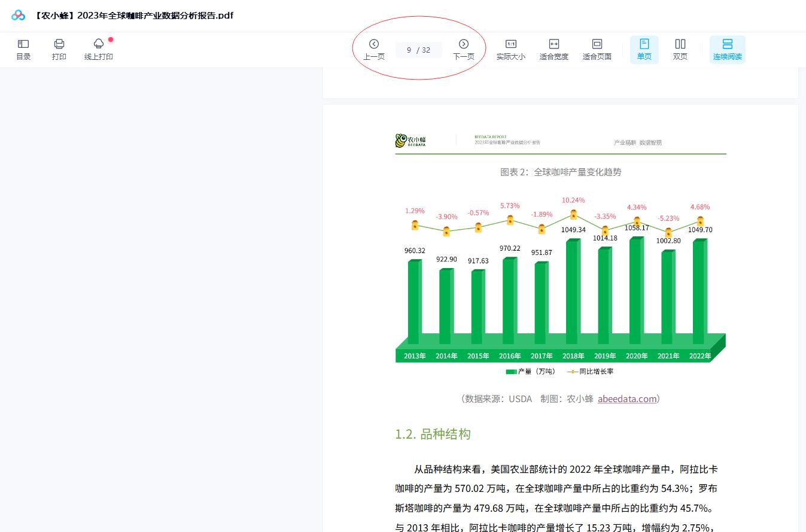The width and height of the screenshot is (806, 532).
Task: Apply 适合宽度 fit-to-width view
Action: (553, 48)
